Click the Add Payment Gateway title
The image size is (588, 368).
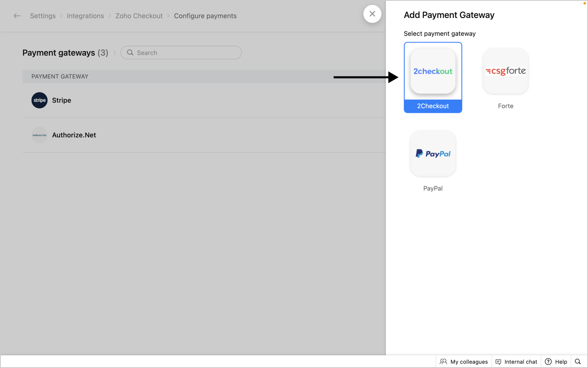click(449, 15)
